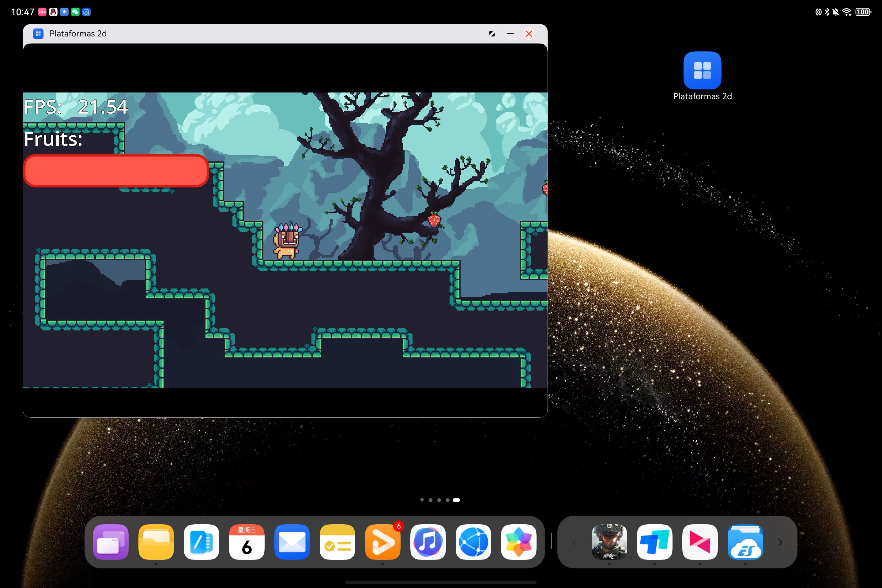Click the "Plataformas 2d" window title text
The image size is (882, 588).
tap(78, 34)
